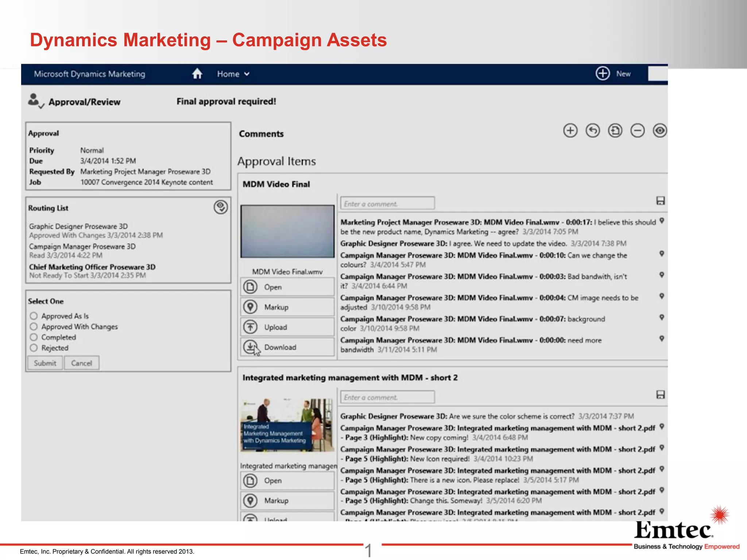The image size is (747, 560).
Task: Click pin icon beside 0:00:17 comment
Action: click(662, 221)
